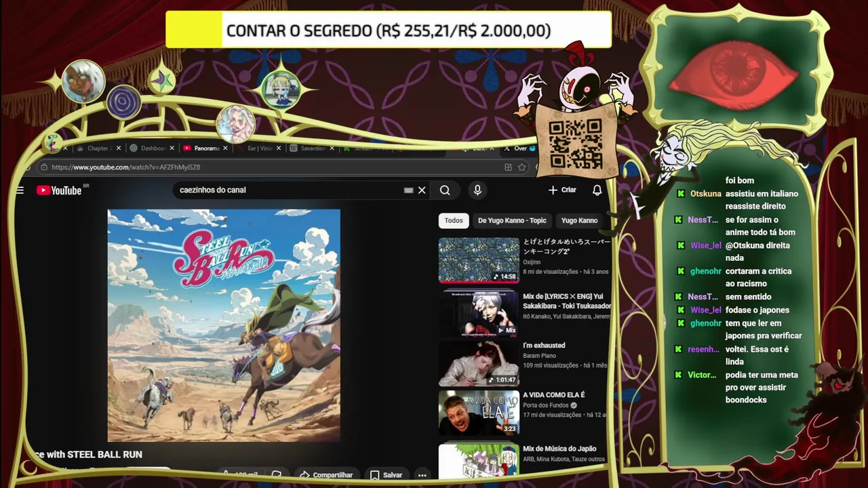
Task: Close the 'Savantism' tab
Action: (332, 148)
